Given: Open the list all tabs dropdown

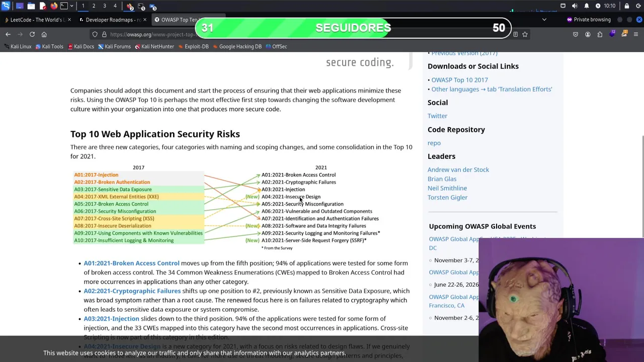Looking at the screenshot, I should (x=544, y=20).
